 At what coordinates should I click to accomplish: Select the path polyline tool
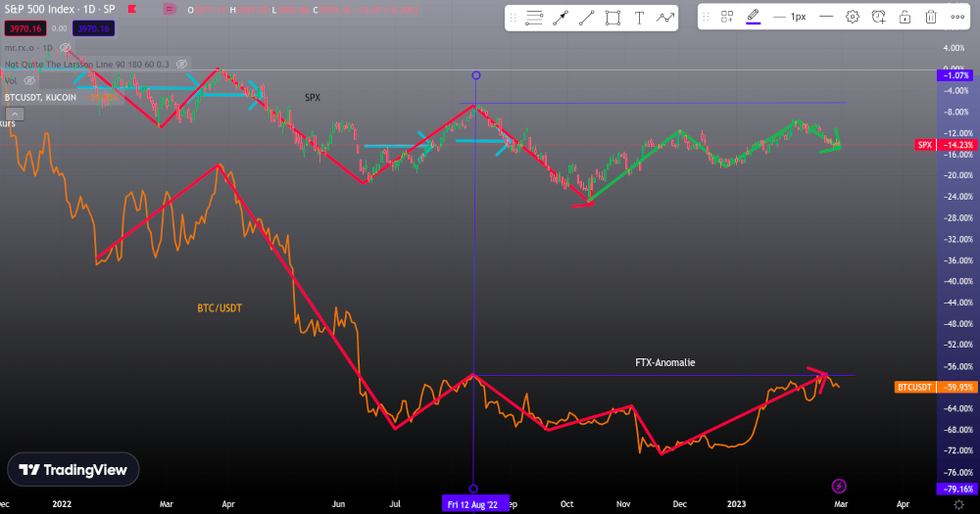pyautogui.click(x=665, y=18)
